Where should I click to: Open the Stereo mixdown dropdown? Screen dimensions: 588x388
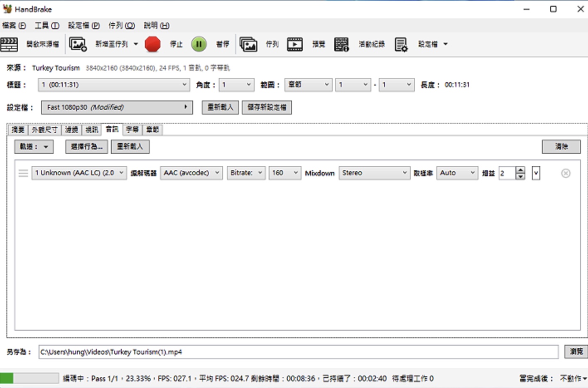[375, 173]
